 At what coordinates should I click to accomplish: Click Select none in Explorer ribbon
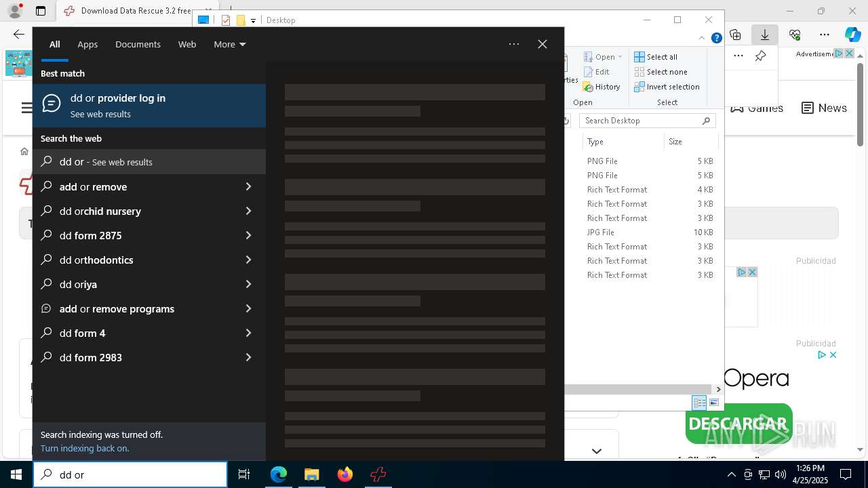(x=661, y=72)
